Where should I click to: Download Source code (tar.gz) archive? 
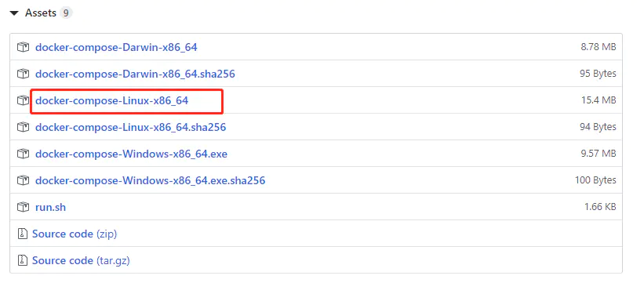[x=81, y=260]
